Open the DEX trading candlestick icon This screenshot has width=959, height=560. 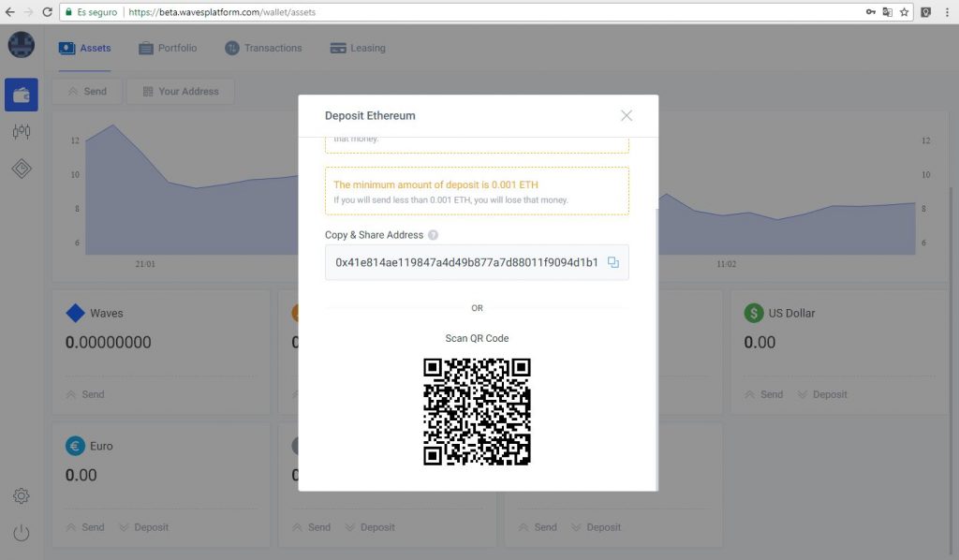click(x=22, y=131)
